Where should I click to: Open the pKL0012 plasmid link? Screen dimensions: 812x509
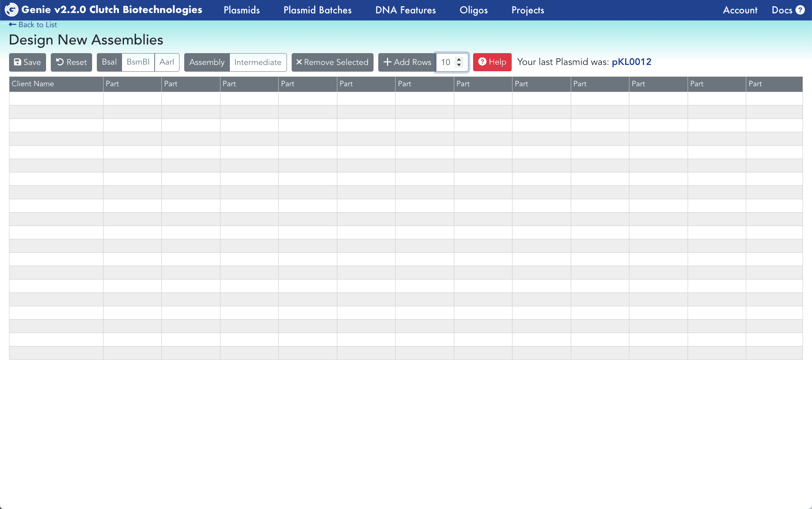631,62
